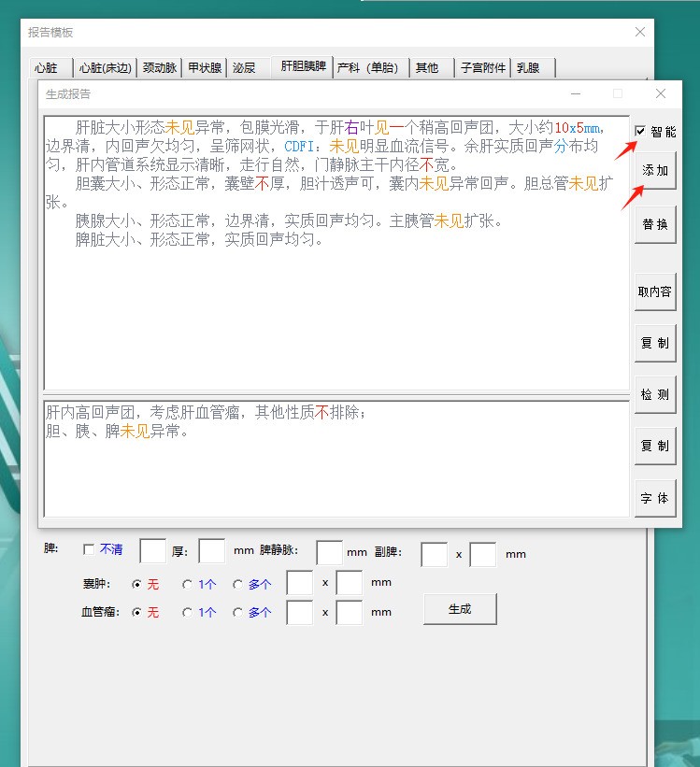Run the 检测 check button
This screenshot has height=767, width=700.
point(655,395)
